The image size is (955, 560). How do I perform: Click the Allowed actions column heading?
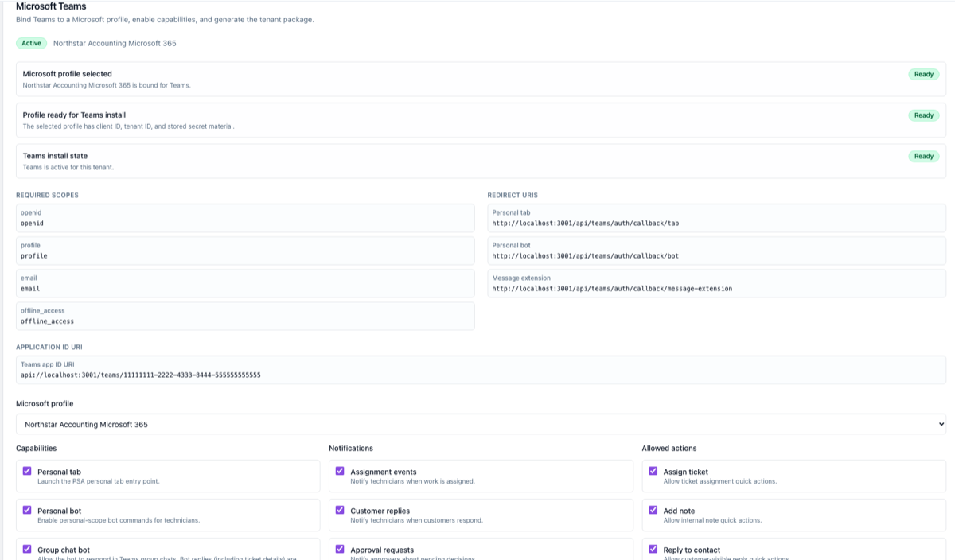(669, 449)
